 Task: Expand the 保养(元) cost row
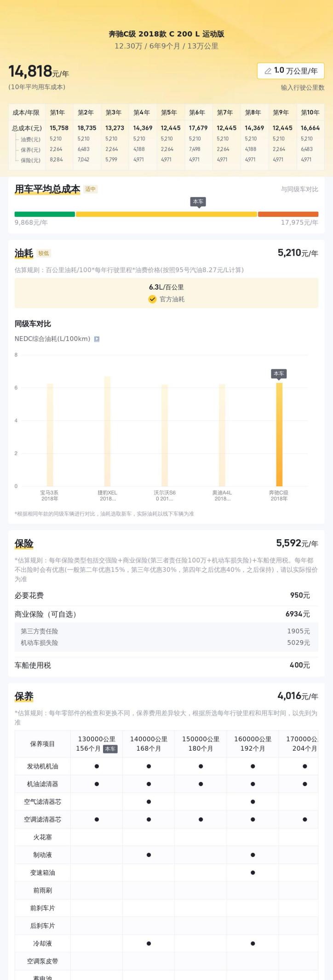[30, 150]
